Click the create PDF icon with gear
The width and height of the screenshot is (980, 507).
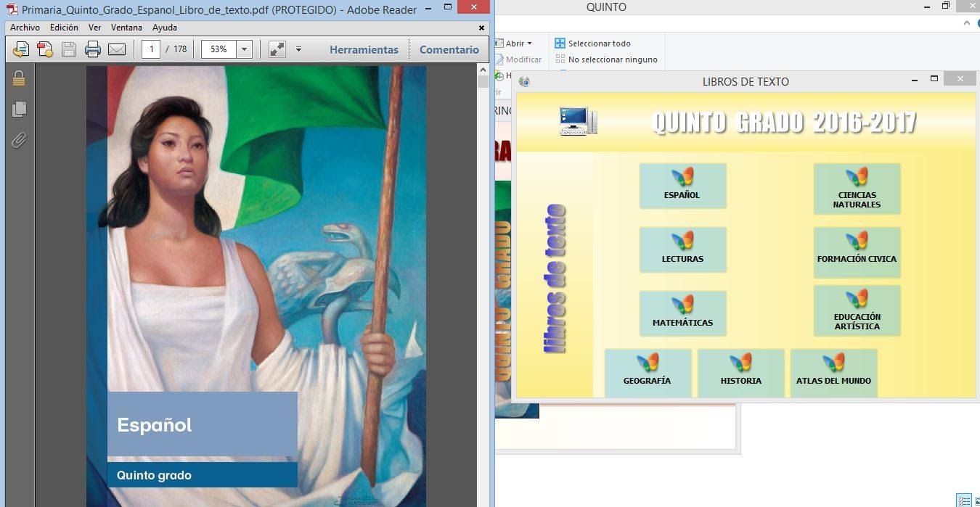click(x=45, y=49)
